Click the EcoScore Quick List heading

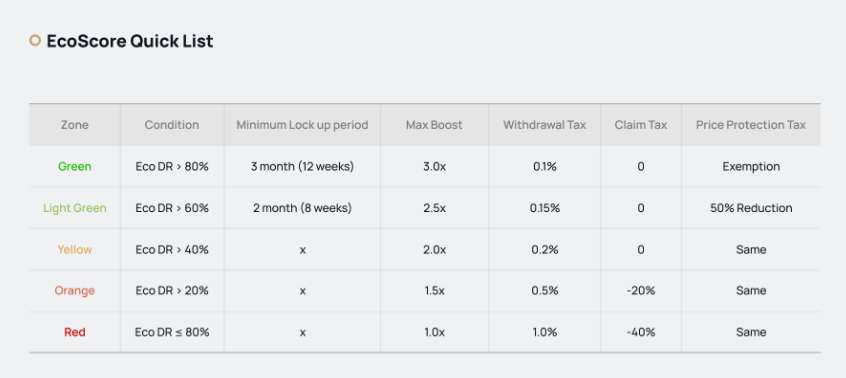(x=129, y=41)
